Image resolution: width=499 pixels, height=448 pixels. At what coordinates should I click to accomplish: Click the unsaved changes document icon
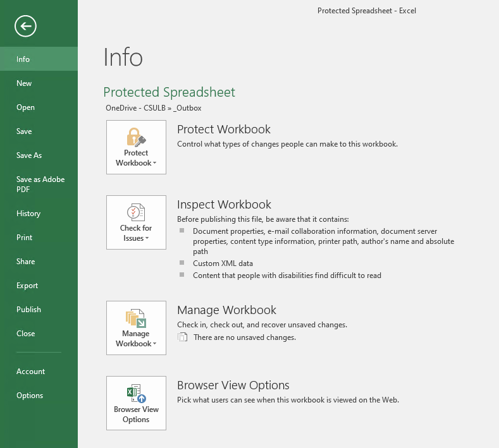click(x=182, y=337)
